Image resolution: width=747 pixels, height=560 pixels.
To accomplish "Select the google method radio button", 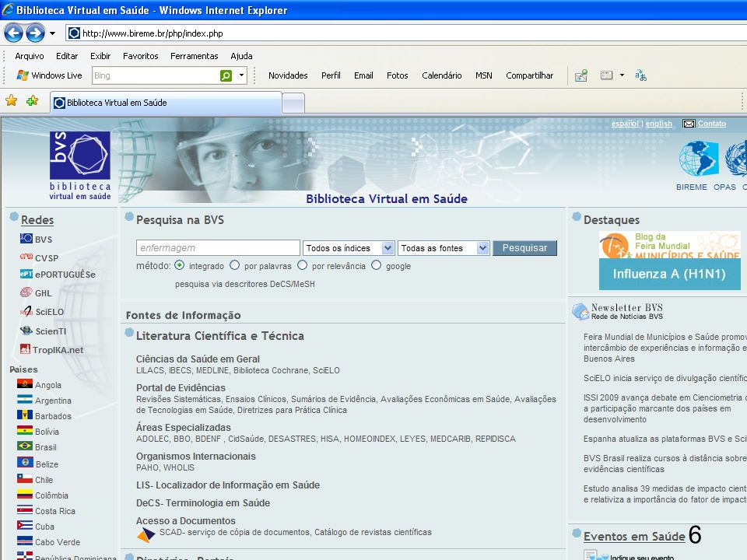I will tap(377, 264).
